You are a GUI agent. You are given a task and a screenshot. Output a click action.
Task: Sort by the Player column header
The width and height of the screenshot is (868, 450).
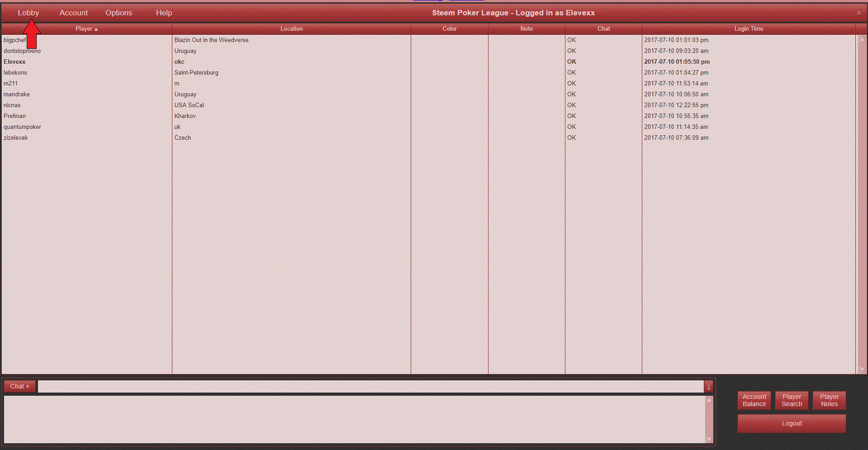click(86, 28)
